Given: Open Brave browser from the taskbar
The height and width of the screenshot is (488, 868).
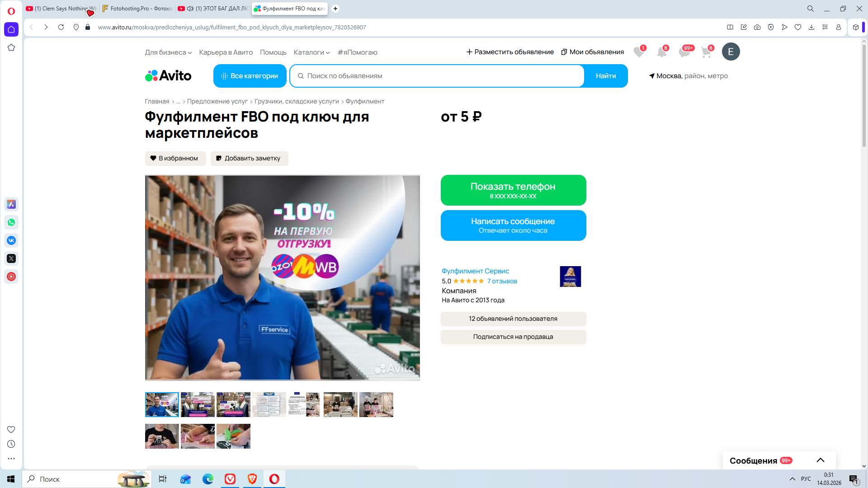Looking at the screenshot, I should click(x=252, y=479).
